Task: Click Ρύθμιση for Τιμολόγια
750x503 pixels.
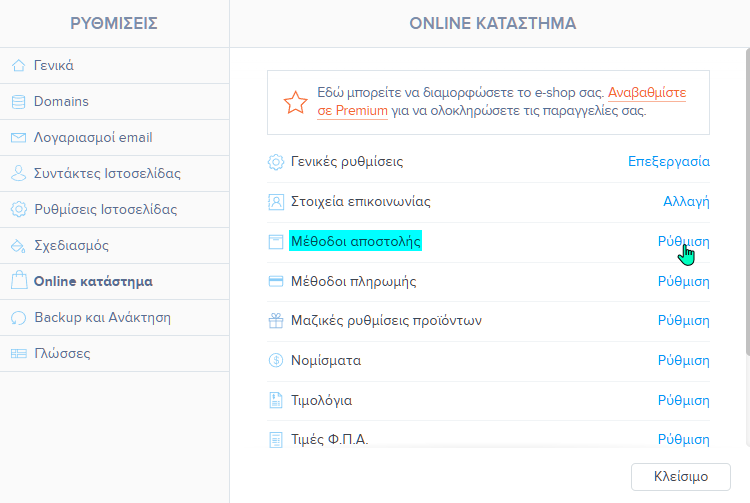Action: 684,400
